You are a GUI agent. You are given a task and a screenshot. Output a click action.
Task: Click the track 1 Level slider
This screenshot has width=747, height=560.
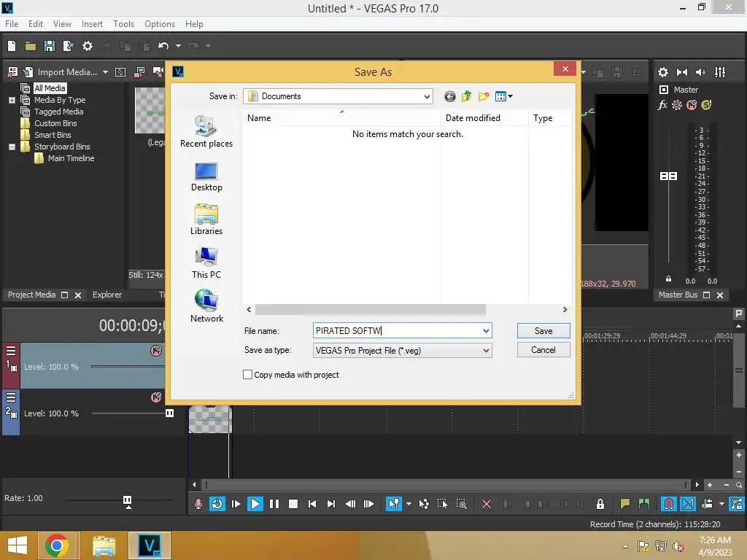[x=128, y=366]
